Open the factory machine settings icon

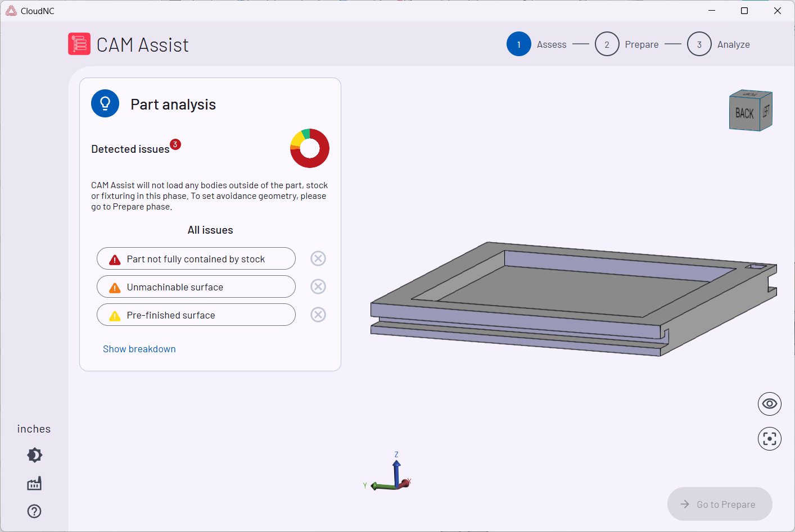coord(34,483)
